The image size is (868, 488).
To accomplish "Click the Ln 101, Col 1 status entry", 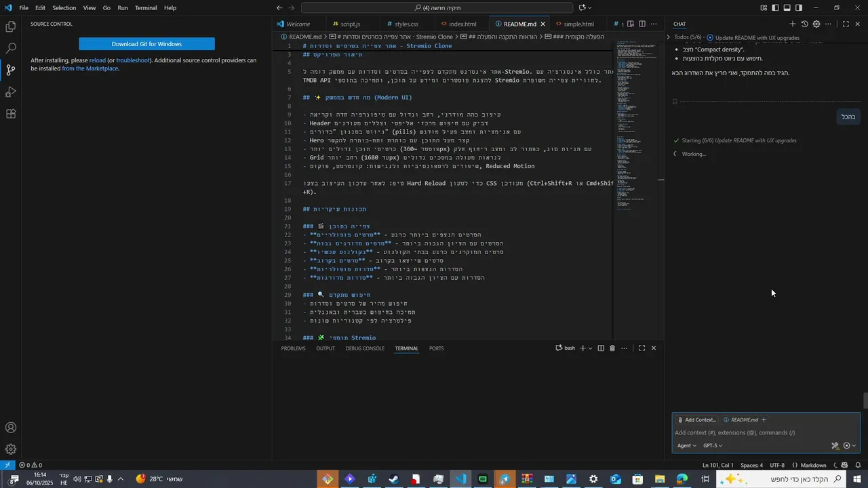I will 717,465.
